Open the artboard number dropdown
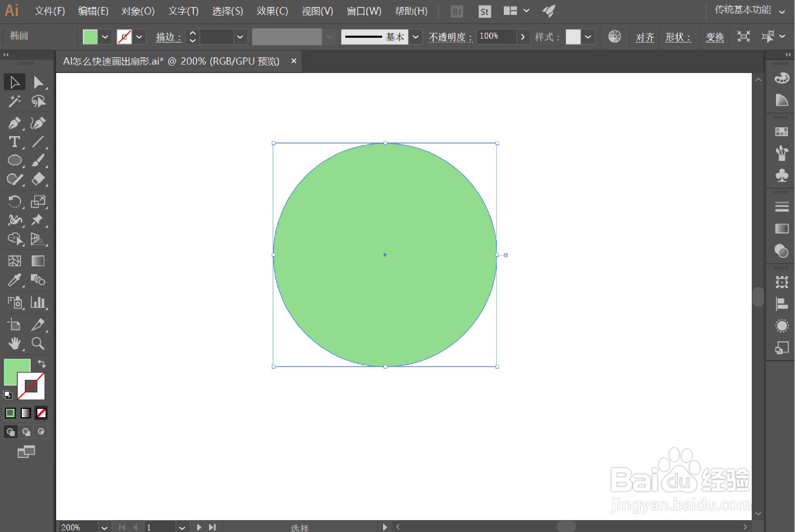This screenshot has height=532, width=795. (x=182, y=528)
